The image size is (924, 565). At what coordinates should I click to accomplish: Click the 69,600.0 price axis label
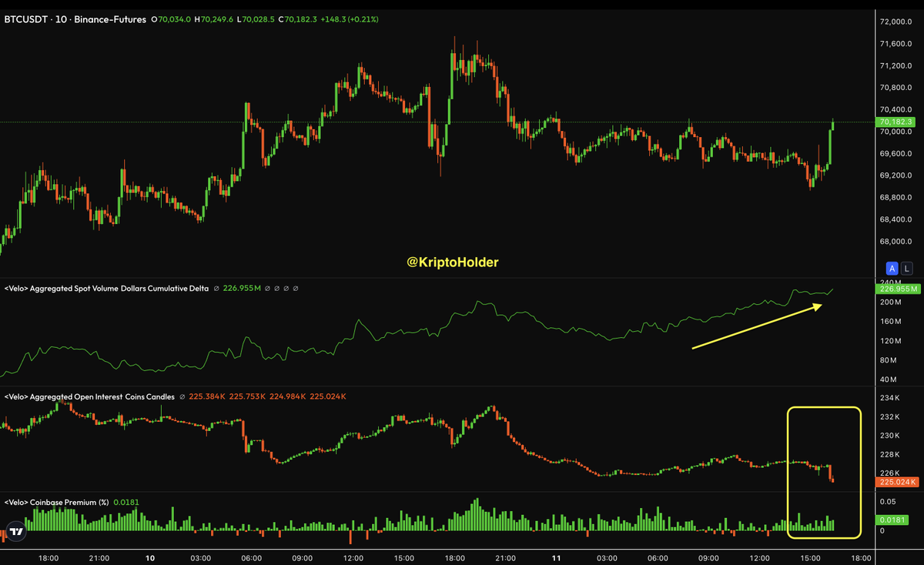pos(896,154)
